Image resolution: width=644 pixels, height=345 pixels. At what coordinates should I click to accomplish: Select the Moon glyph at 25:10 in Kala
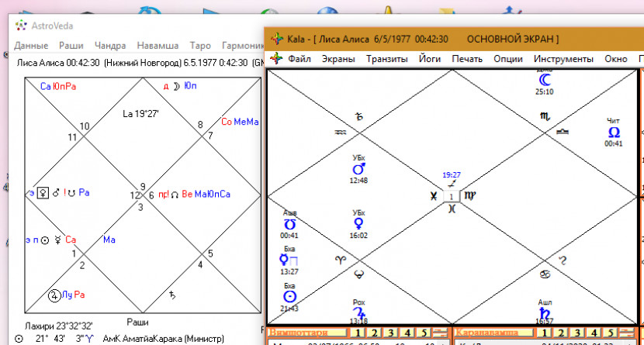[544, 80]
